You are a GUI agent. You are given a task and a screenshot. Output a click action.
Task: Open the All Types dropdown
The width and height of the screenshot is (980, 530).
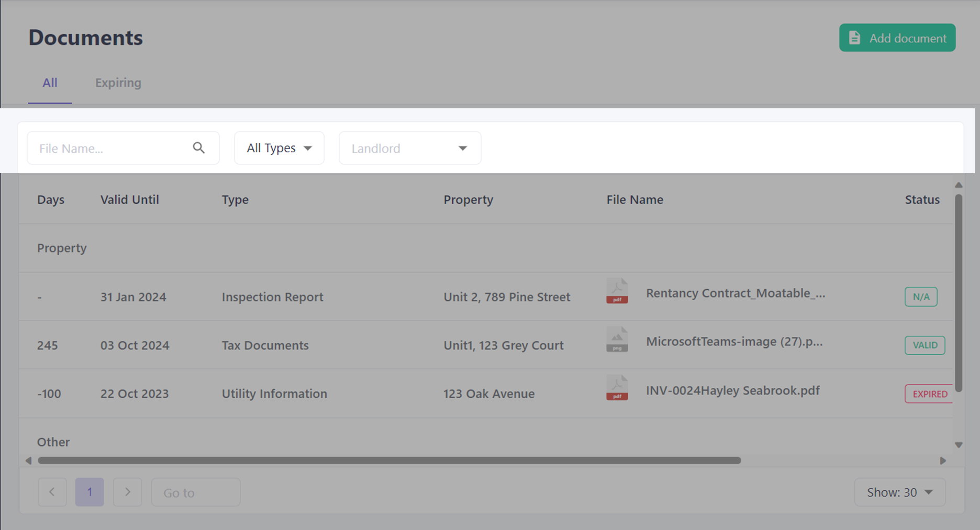click(x=279, y=148)
